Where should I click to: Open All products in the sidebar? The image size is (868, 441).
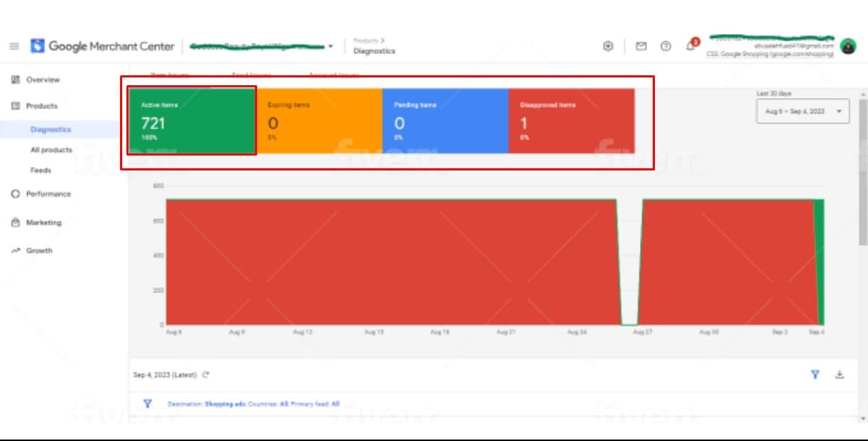coord(51,150)
